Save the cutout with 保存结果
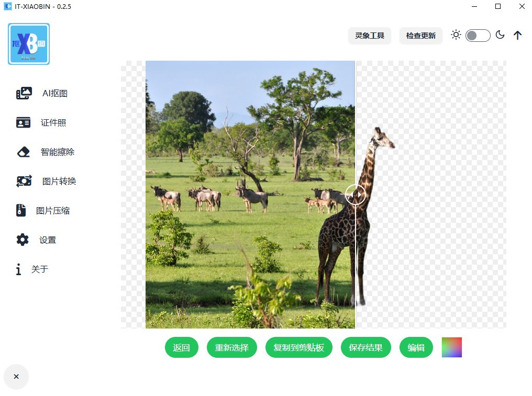The image size is (532, 396). pos(365,348)
